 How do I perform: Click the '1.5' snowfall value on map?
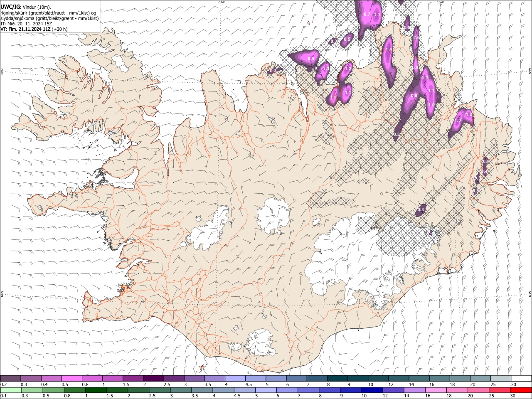click(389, 49)
